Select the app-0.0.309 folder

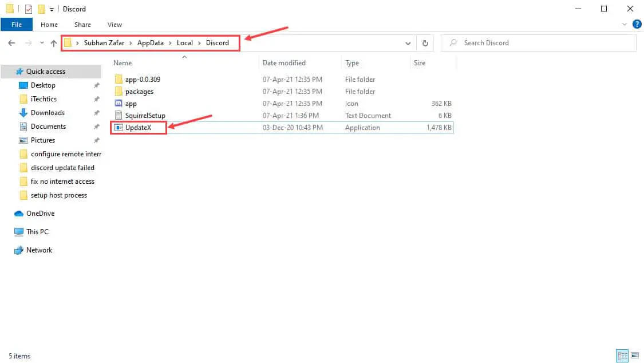click(143, 79)
